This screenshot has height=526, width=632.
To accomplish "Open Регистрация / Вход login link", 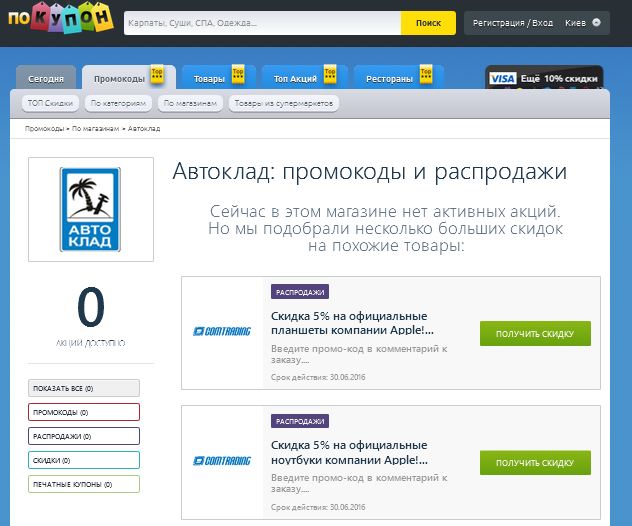I will [x=512, y=22].
